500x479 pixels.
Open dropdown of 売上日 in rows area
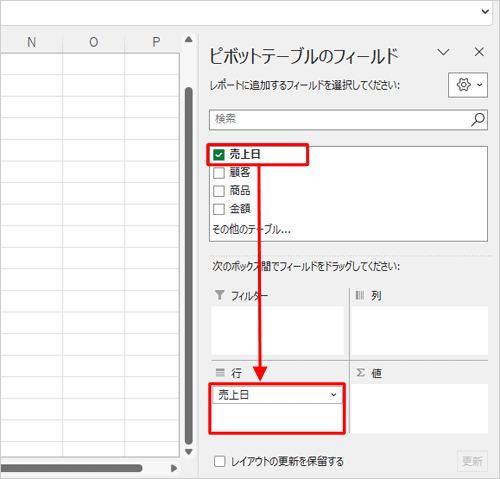click(333, 395)
